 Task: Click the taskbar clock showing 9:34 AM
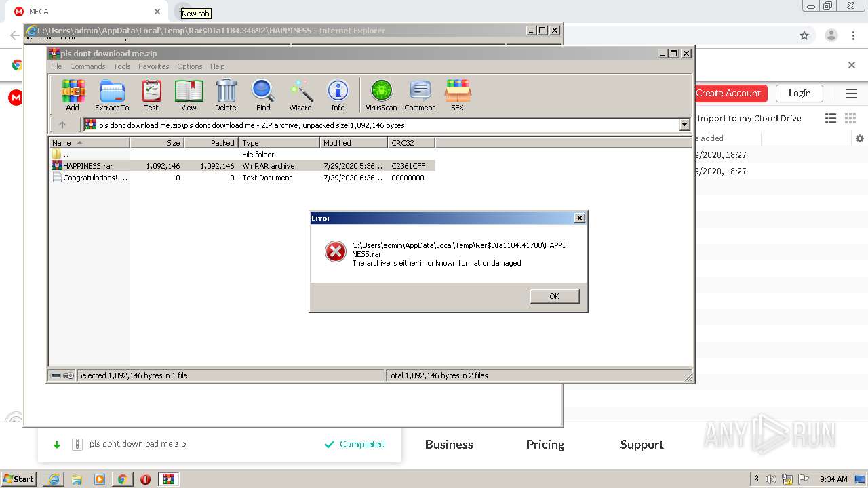tap(833, 479)
